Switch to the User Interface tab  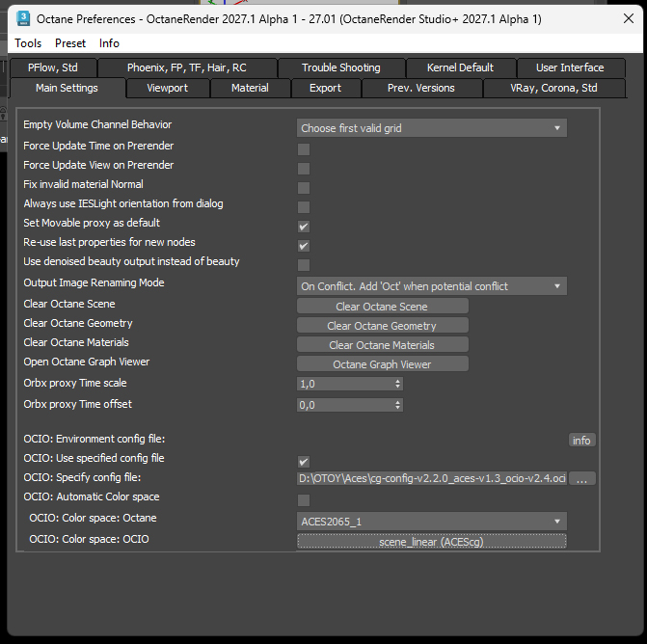point(570,67)
